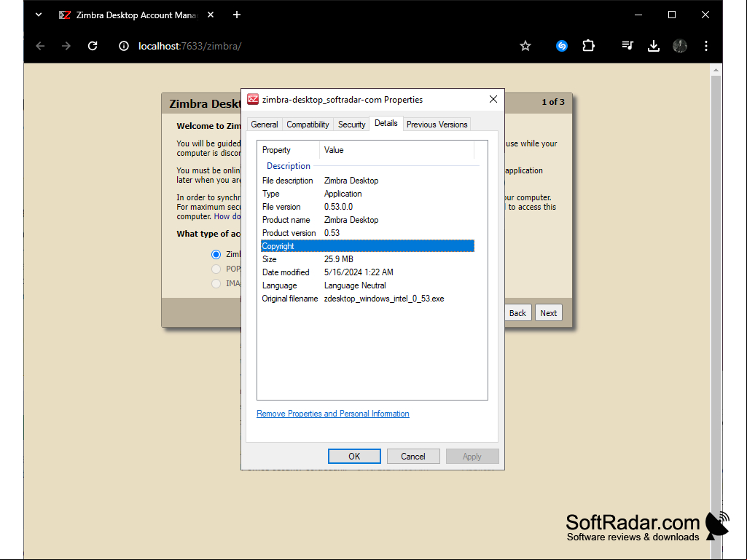The image size is (747, 560).
Task: Select the Date modified row
Action: tap(367, 272)
